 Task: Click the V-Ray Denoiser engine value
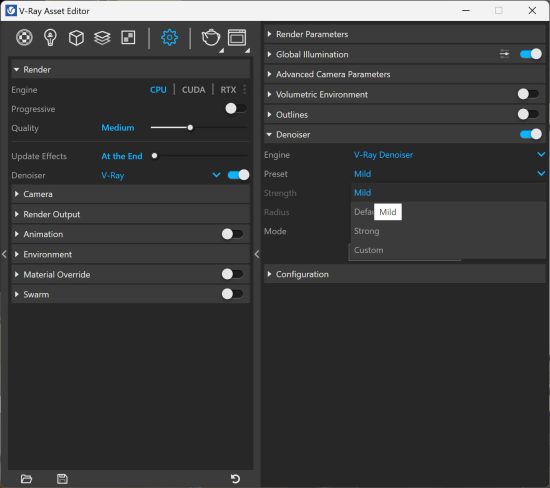pos(383,154)
